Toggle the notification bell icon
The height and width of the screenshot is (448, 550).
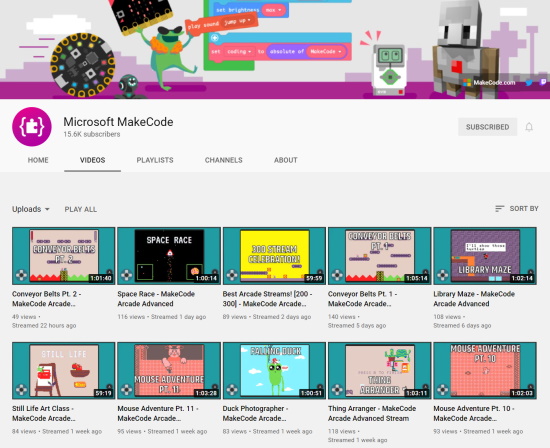coord(529,127)
